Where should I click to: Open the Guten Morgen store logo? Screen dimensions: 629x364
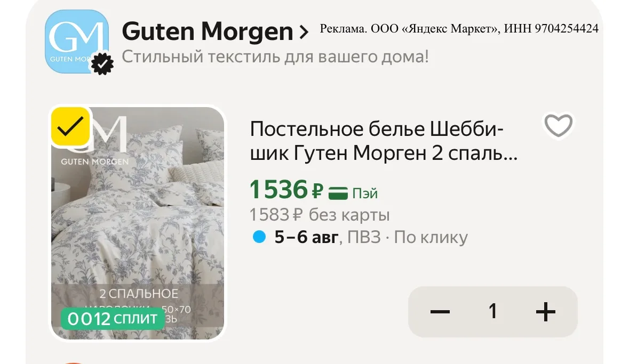coord(77,41)
